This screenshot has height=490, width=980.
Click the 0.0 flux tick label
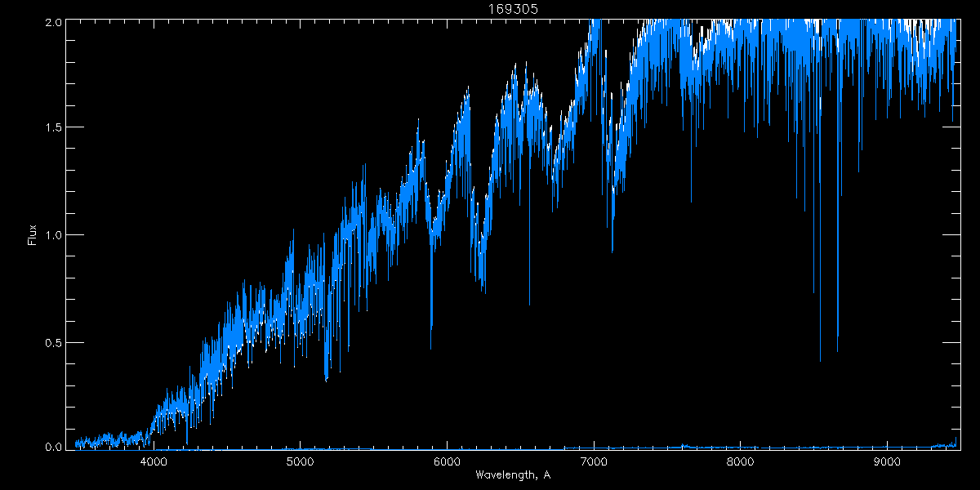tap(51, 447)
